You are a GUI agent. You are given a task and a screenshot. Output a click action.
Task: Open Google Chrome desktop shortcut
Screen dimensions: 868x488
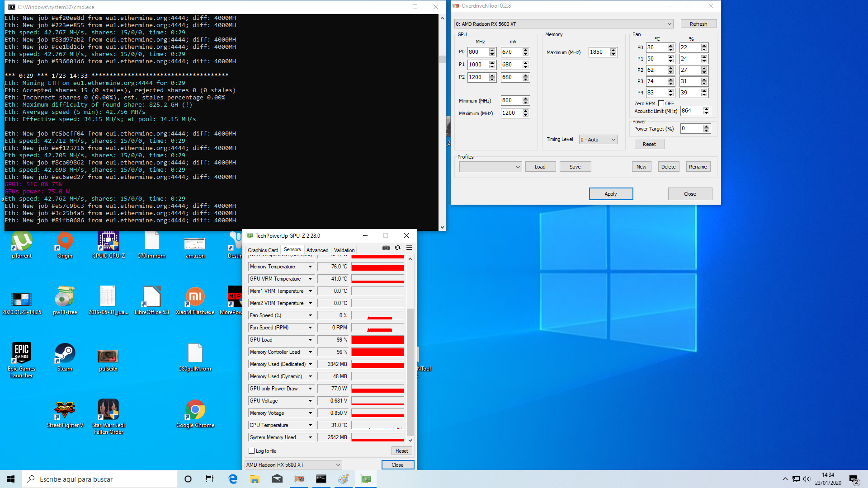195,414
